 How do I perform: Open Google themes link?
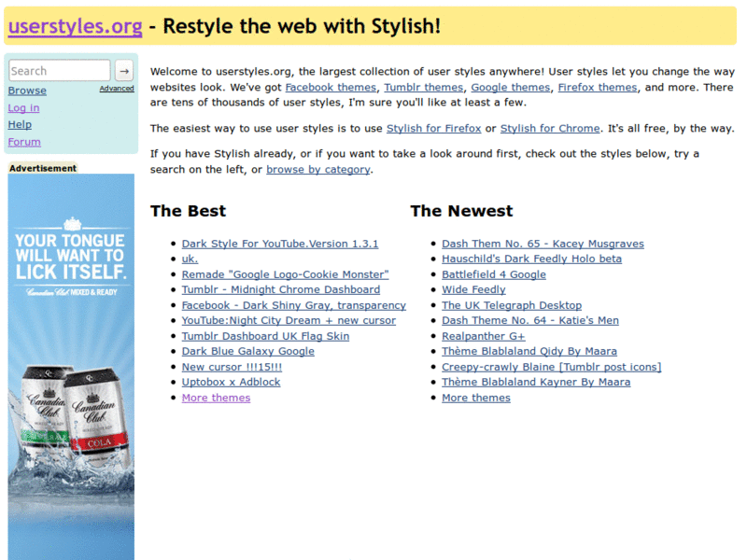[511, 87]
